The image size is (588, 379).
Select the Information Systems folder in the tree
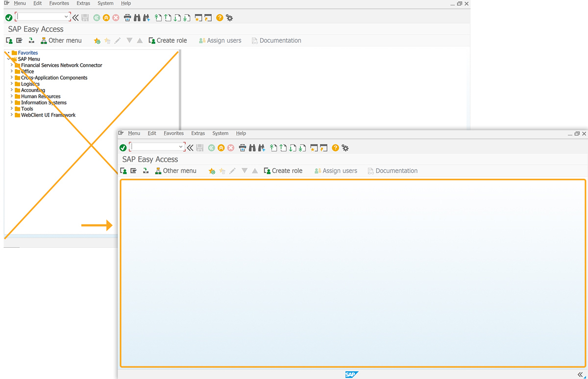point(41,103)
